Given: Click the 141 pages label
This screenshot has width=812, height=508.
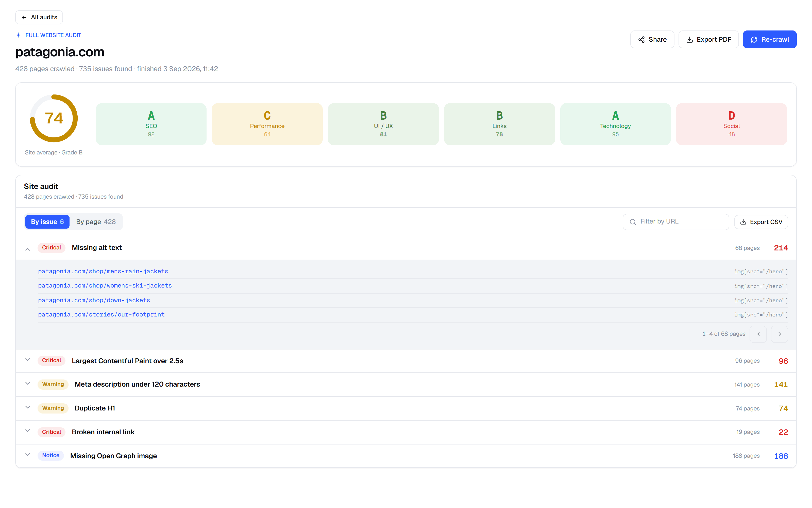Looking at the screenshot, I should point(747,385).
